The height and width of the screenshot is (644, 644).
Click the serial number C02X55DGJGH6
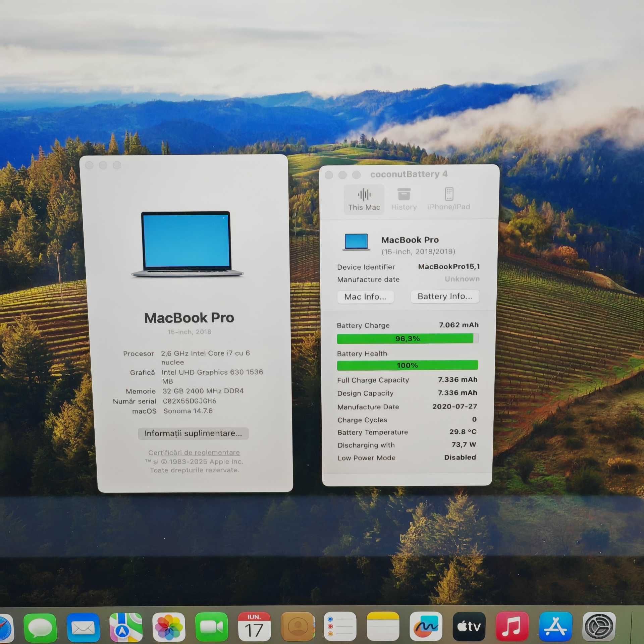coord(190,401)
